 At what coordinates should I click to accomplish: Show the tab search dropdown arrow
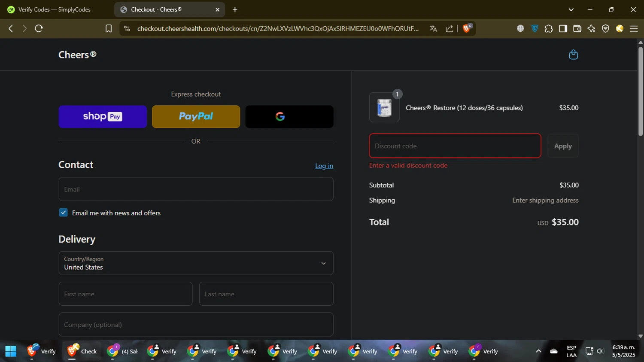point(571,9)
